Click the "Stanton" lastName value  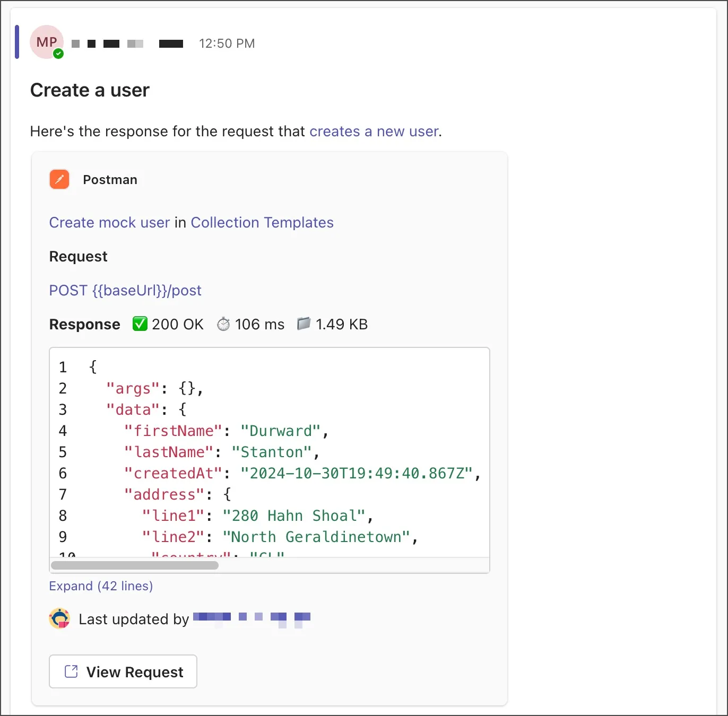coord(272,452)
